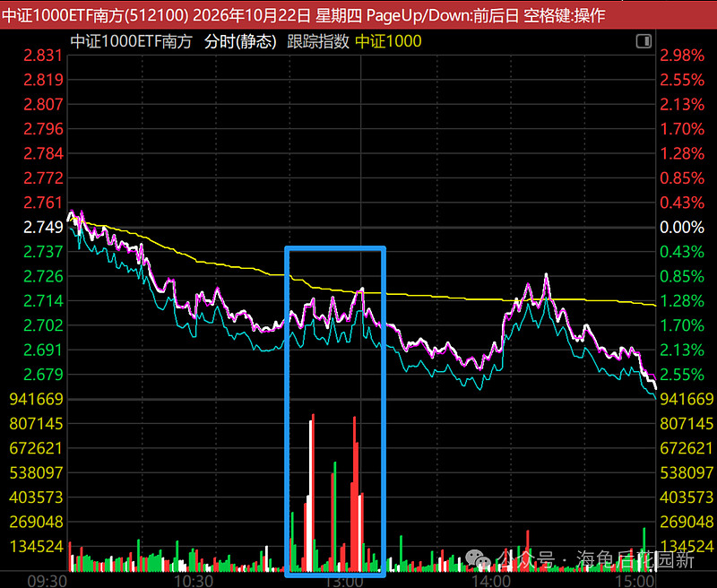Click the 2.796 price axis label
The width and height of the screenshot is (717, 588).
43,129
